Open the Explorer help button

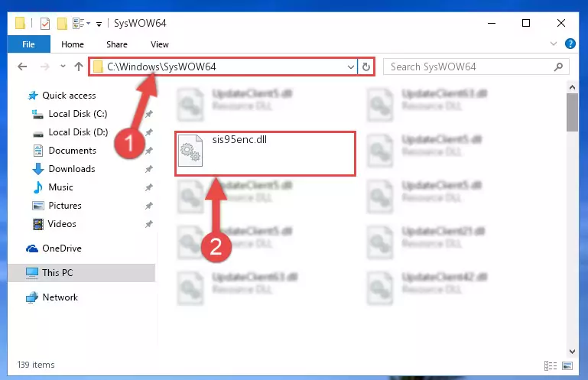[x=570, y=44]
